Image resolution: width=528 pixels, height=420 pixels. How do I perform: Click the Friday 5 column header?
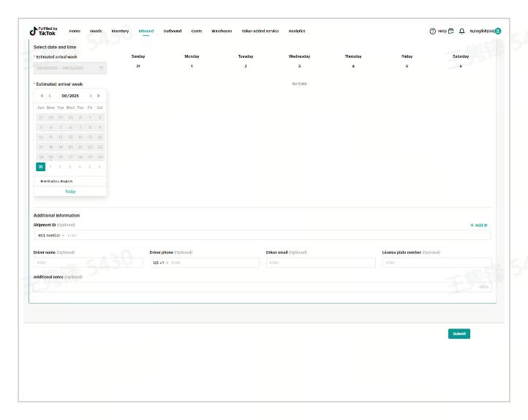pos(407,61)
